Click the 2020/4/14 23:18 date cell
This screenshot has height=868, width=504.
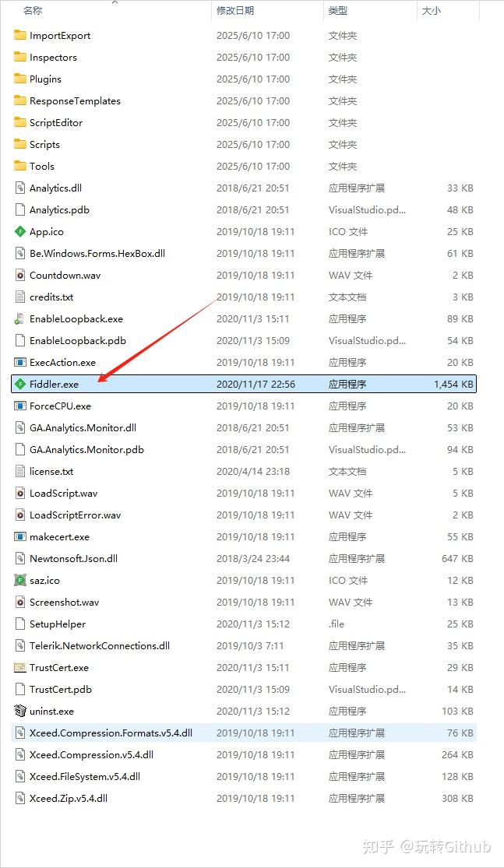pos(253,472)
